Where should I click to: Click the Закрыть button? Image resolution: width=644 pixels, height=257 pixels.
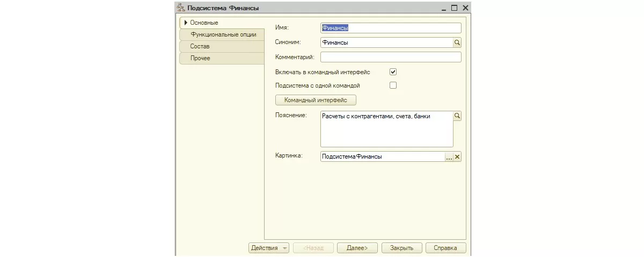[x=401, y=248]
